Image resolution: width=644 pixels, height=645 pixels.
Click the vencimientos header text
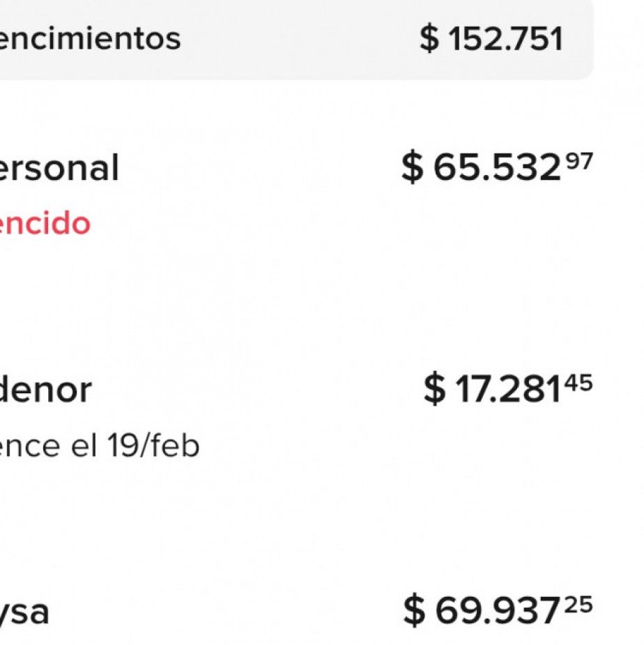coord(91,39)
